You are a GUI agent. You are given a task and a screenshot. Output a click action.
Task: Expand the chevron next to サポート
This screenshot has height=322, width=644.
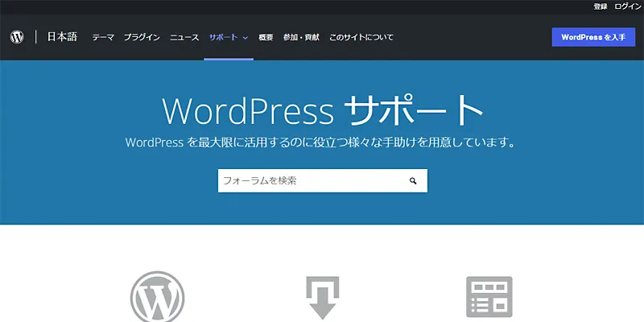pos(246,38)
